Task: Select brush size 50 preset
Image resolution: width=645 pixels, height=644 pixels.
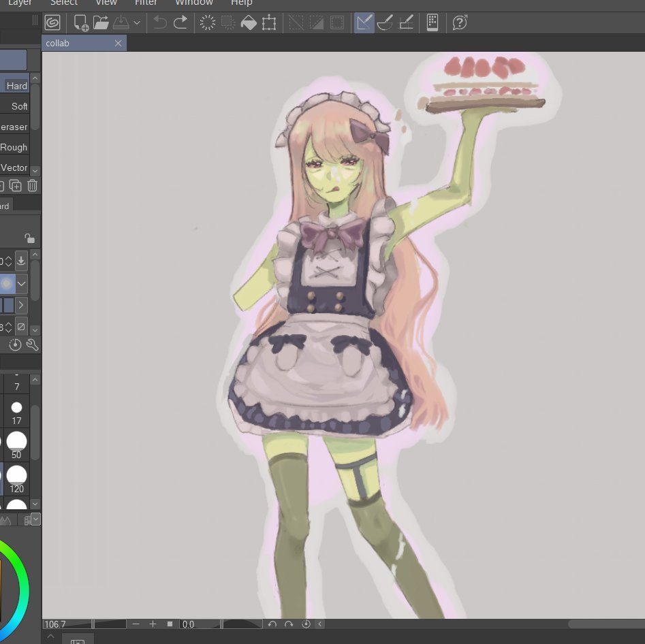Action: click(x=16, y=445)
